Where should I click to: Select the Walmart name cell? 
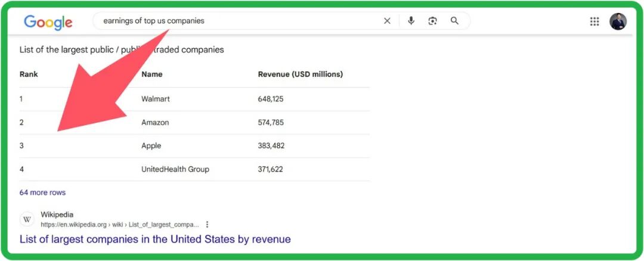(155, 99)
